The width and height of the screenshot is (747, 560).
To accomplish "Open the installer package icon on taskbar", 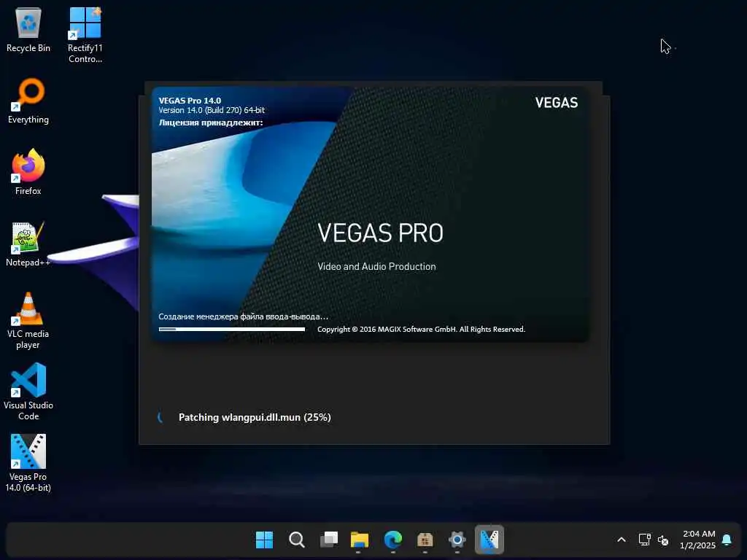I will (x=425, y=540).
